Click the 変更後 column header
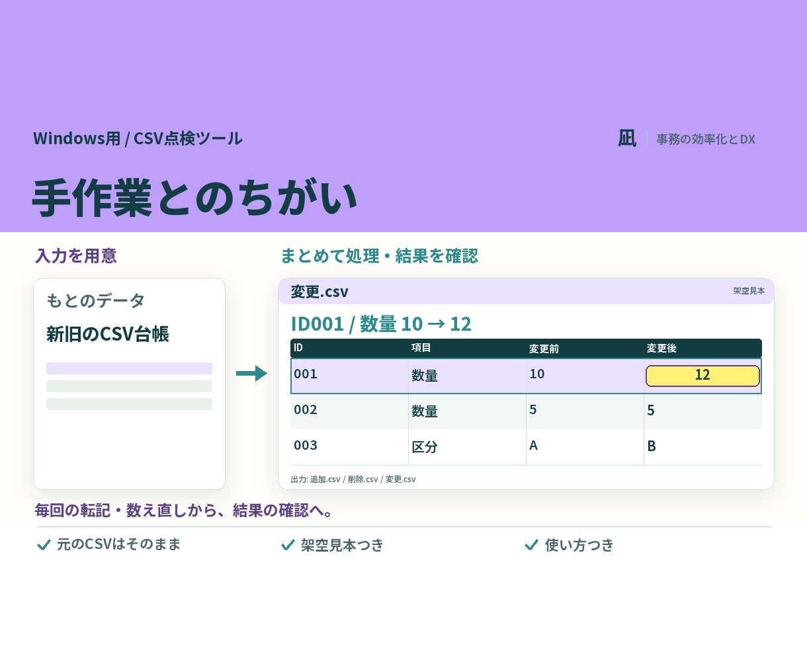 click(661, 349)
